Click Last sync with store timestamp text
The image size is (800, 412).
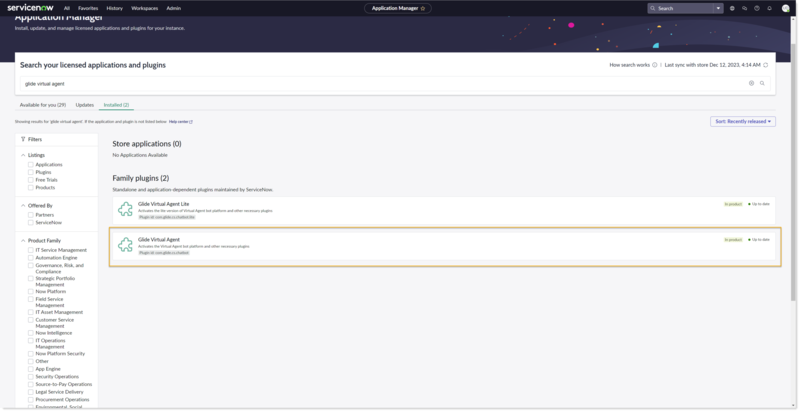712,65
